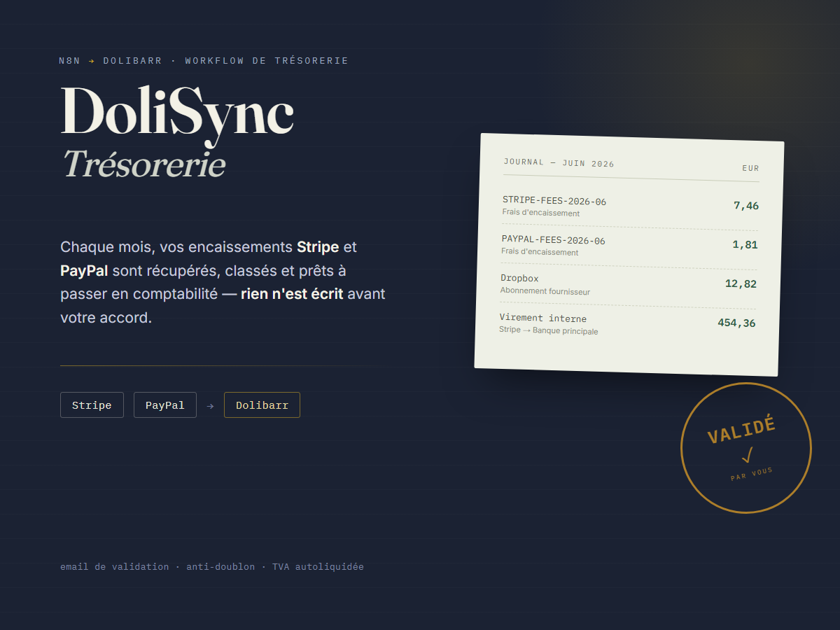Click the amount 1,81
840x630 pixels.
745,245
